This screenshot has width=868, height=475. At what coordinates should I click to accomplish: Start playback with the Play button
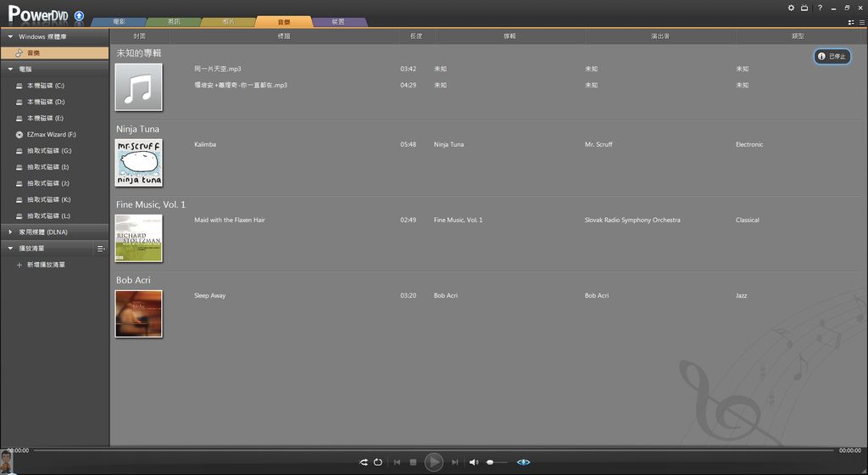point(433,461)
